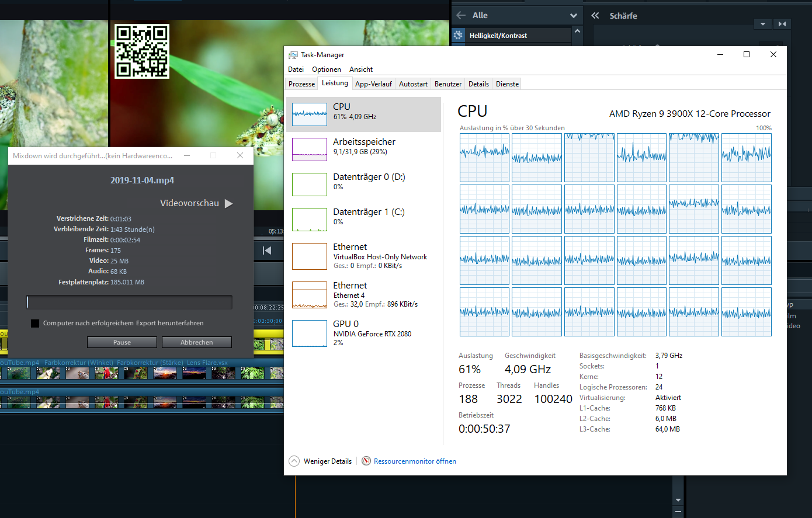Toggle shutdown after successful export checkbox
Viewport: 812px width, 518px height.
(35, 323)
